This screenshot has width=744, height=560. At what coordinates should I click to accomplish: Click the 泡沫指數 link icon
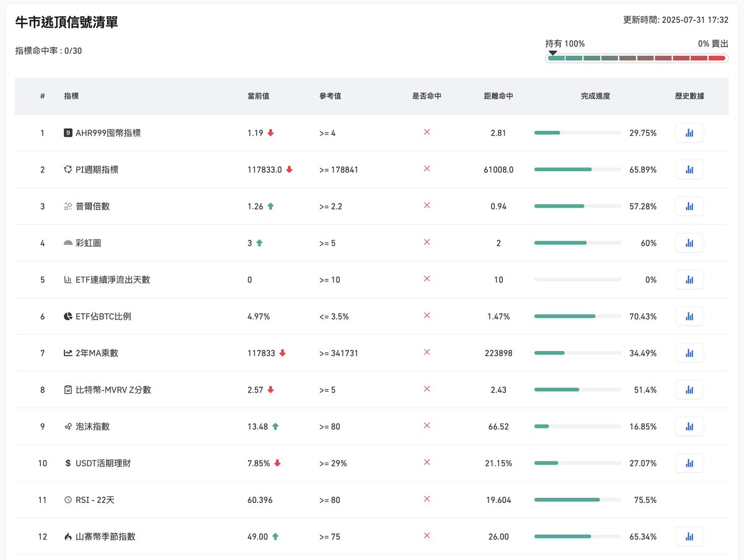tap(68, 426)
